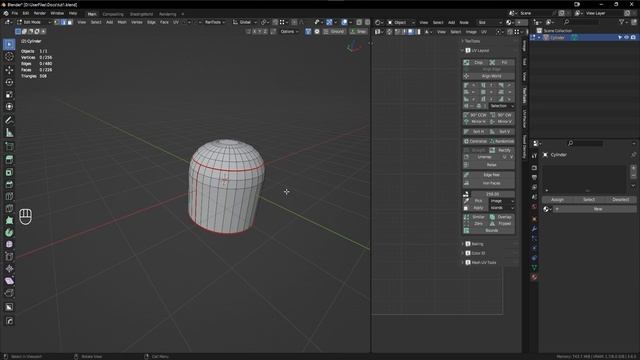Viewport: 640px width, 360px height.
Task: Open the Mesh menu in viewport header
Action: tap(122, 22)
